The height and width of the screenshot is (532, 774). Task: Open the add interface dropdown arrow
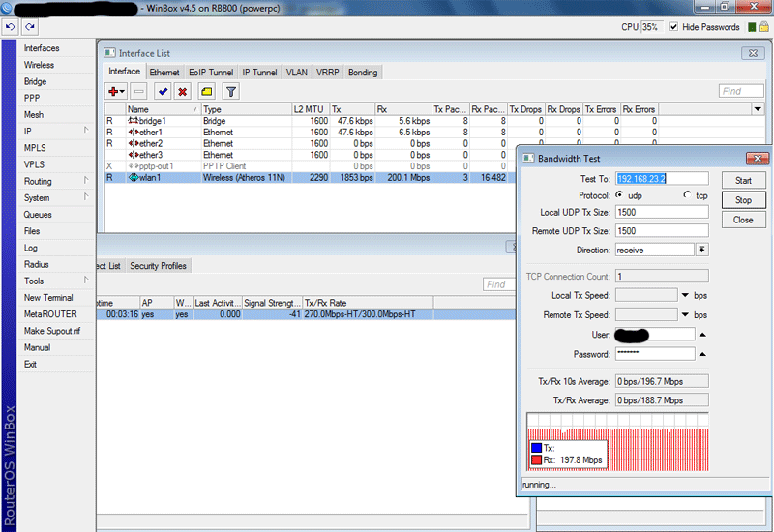coord(122,91)
